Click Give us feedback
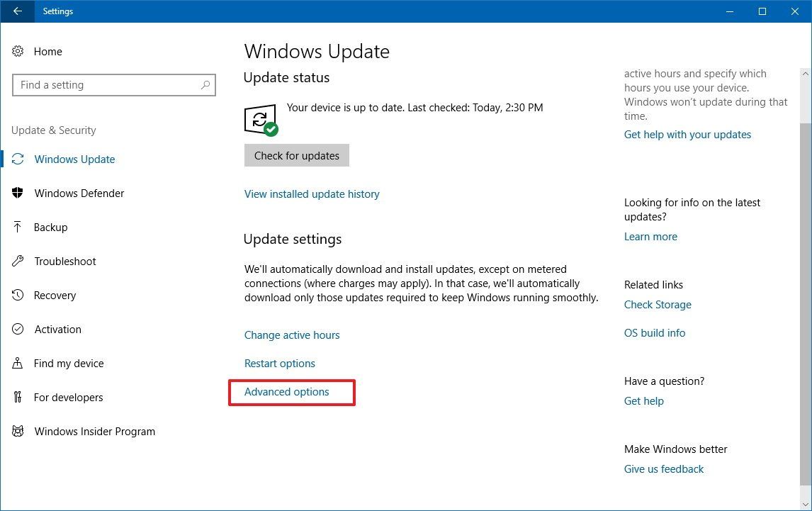 tap(663, 468)
